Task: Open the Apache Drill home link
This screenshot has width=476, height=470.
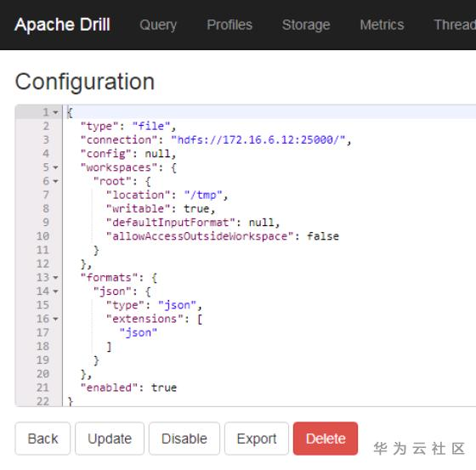Action: [62, 25]
